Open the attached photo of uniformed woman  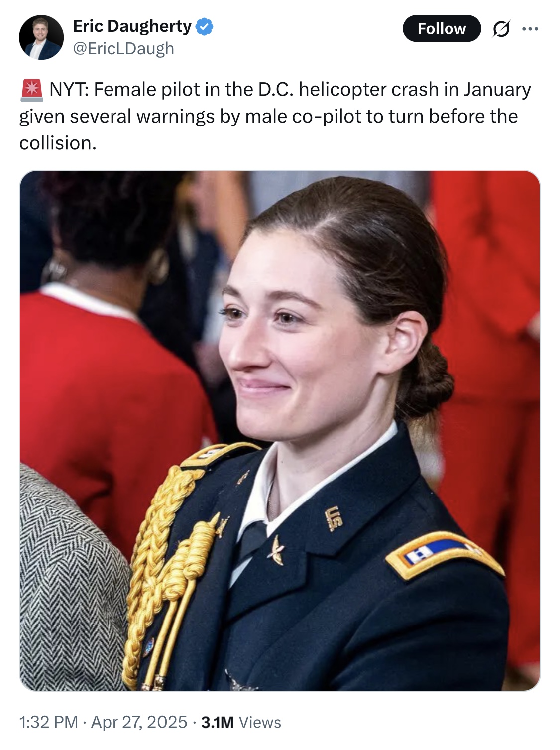[280, 431]
